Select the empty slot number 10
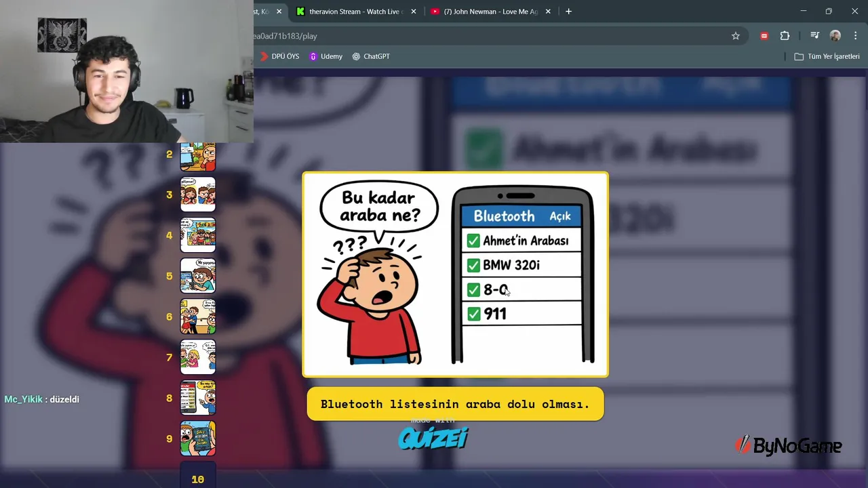 point(197,474)
